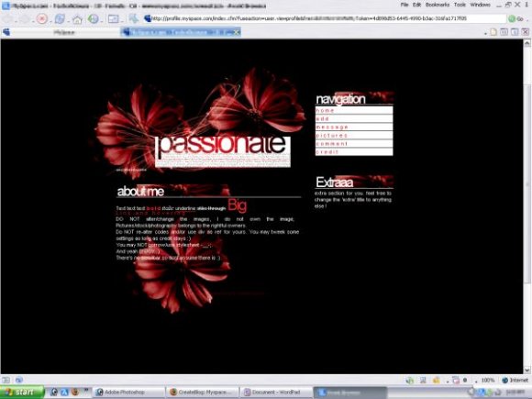Expand quick launch chevron on taskbar
The height and width of the screenshot is (399, 532).
tap(86, 390)
